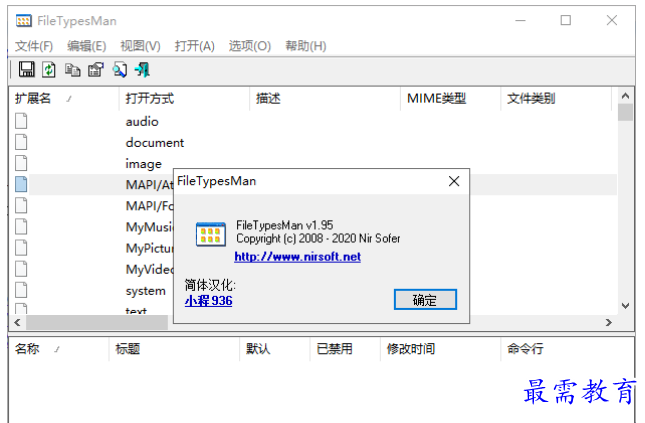Screen dimensions: 645x423
Task: Open Properties via toolbar icon
Action: click(x=96, y=70)
